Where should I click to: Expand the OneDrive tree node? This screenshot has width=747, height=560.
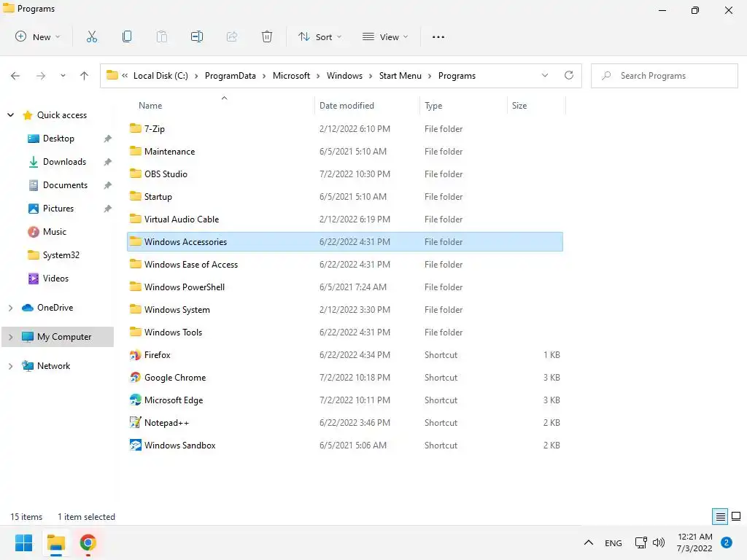tap(10, 308)
